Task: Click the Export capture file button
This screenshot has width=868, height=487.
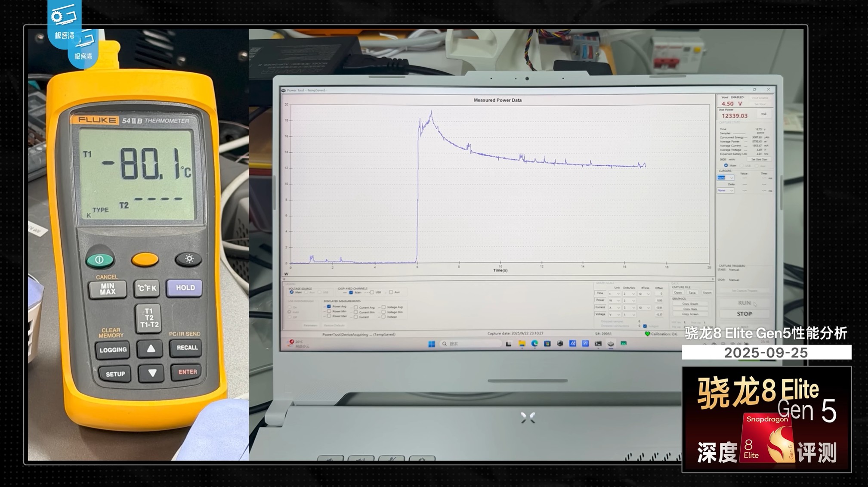Action: [707, 293]
